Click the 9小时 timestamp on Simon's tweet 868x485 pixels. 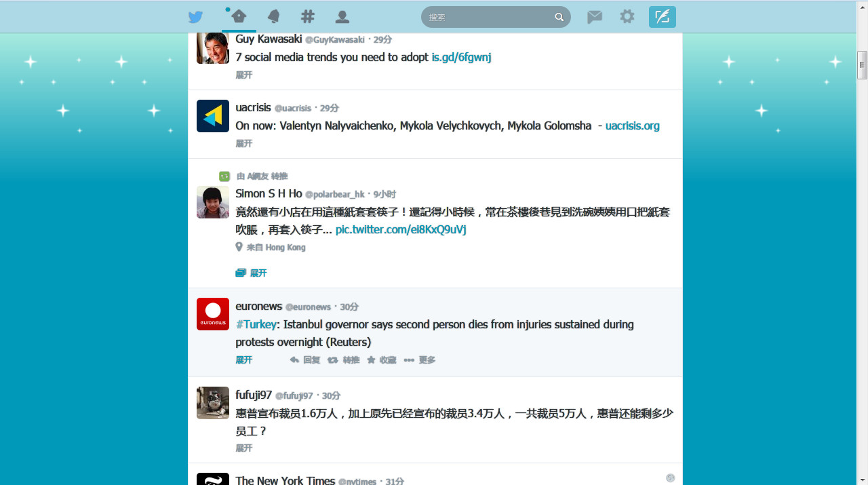pos(384,195)
